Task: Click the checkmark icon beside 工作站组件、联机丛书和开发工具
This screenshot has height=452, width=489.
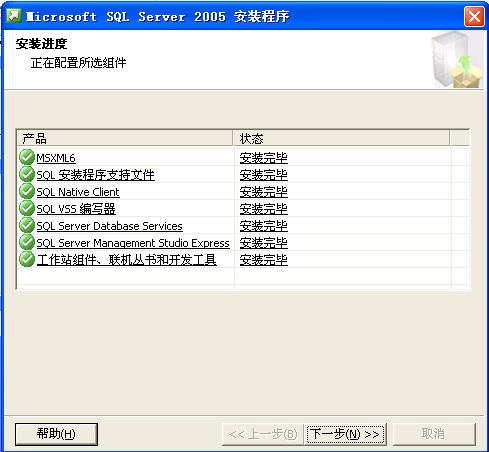Action: (x=27, y=259)
